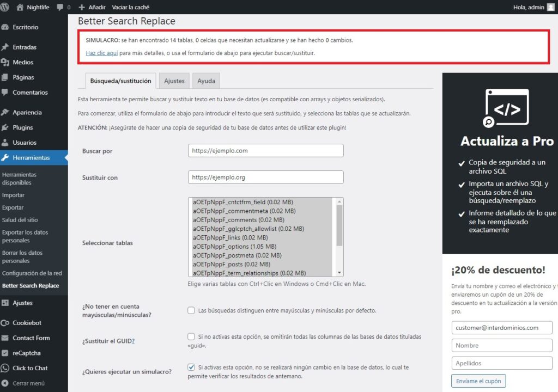Click the tables list scrollbar thumb

coord(339,225)
